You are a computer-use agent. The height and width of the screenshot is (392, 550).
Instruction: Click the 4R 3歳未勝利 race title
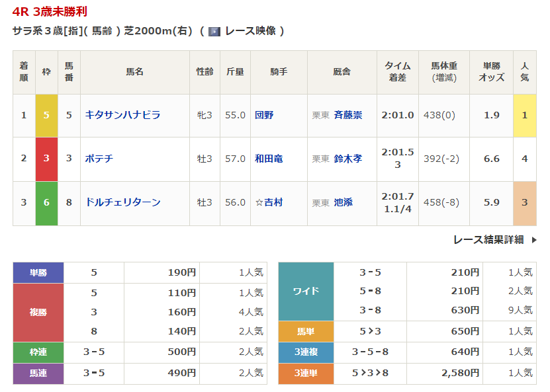click(50, 11)
